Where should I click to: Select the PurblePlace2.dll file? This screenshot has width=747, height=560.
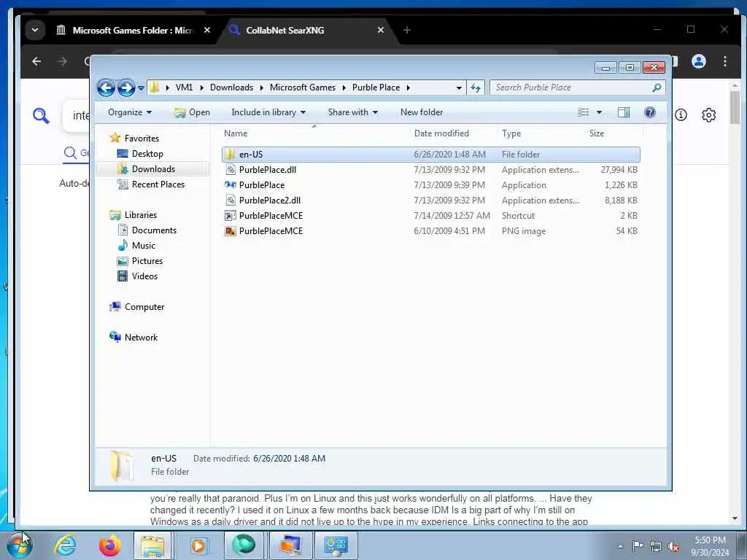click(430, 201)
